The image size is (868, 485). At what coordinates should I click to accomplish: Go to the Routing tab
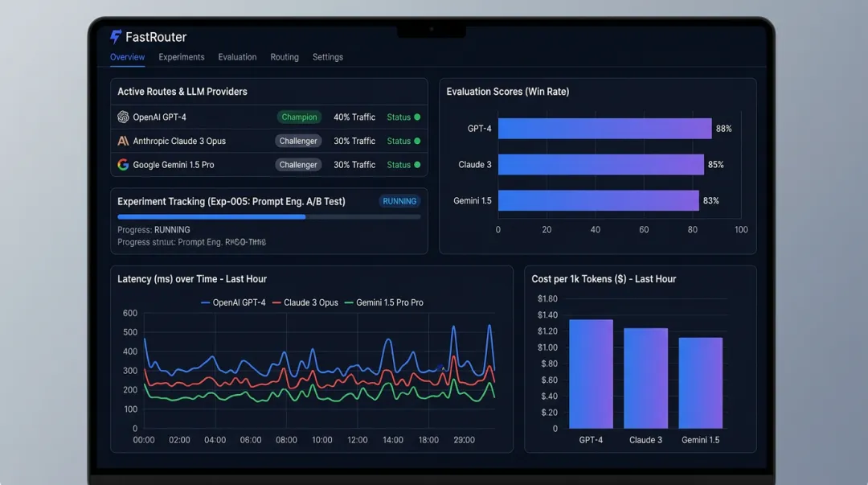point(285,57)
